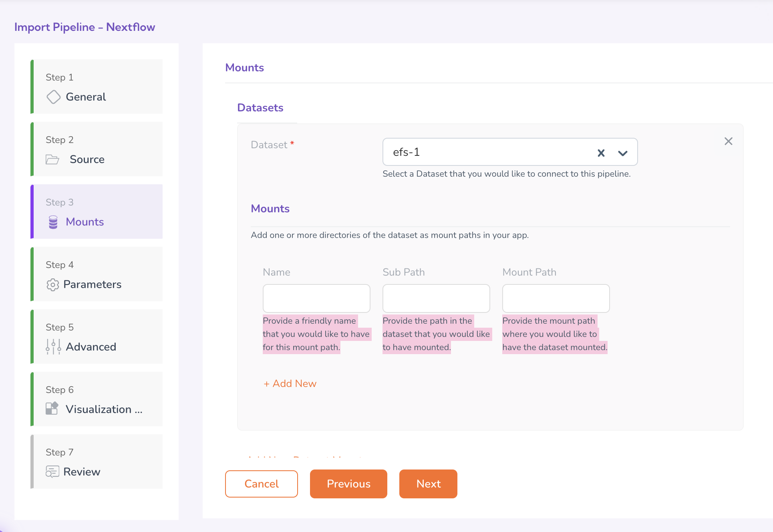The height and width of the screenshot is (532, 773).
Task: Click the sliders icon beside Advanced
Action: (53, 347)
